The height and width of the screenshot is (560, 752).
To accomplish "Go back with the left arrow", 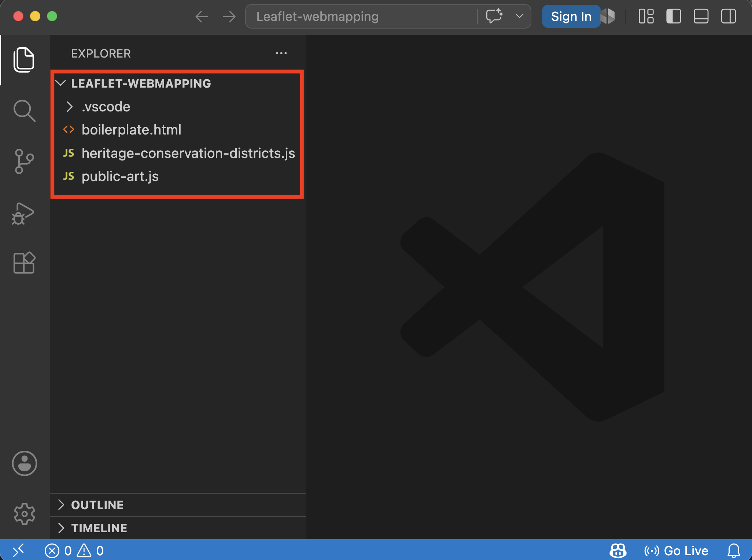I will [202, 16].
